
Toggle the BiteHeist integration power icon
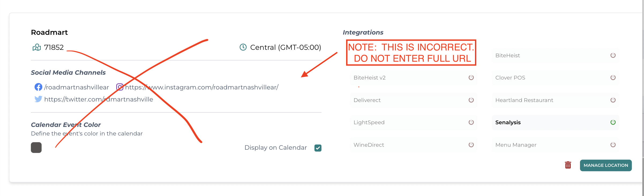point(613,55)
